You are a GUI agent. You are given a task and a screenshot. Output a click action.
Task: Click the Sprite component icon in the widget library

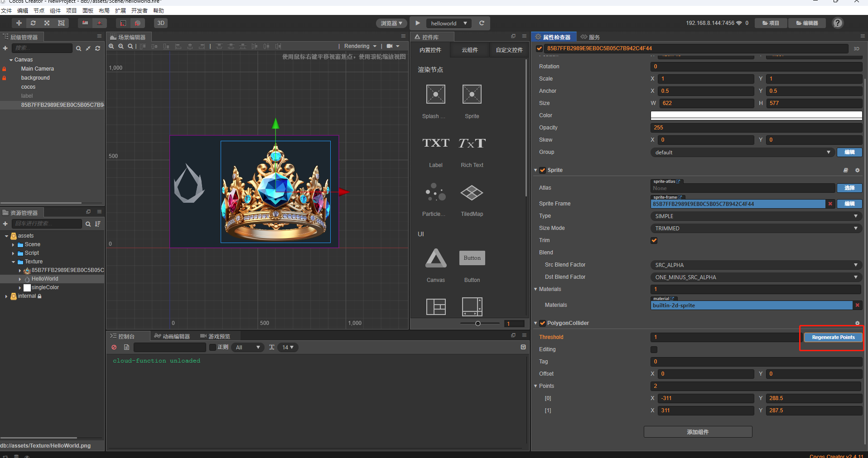click(472, 95)
